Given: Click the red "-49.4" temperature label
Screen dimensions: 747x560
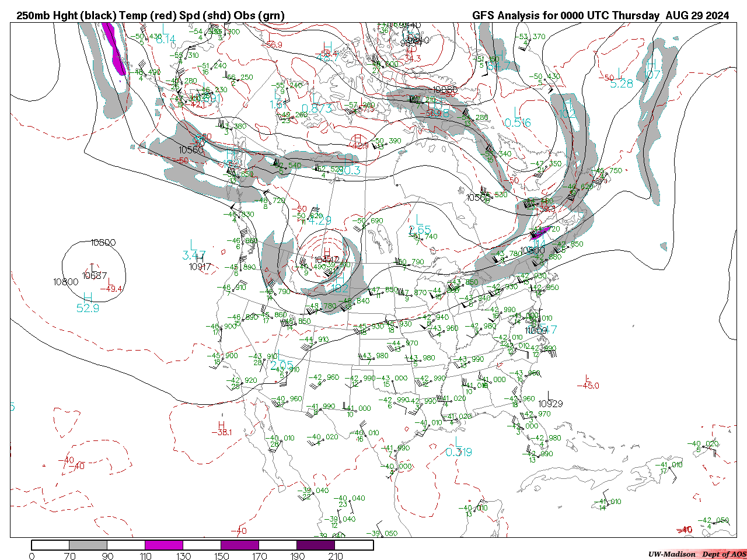Looking at the screenshot, I should 111,289.
